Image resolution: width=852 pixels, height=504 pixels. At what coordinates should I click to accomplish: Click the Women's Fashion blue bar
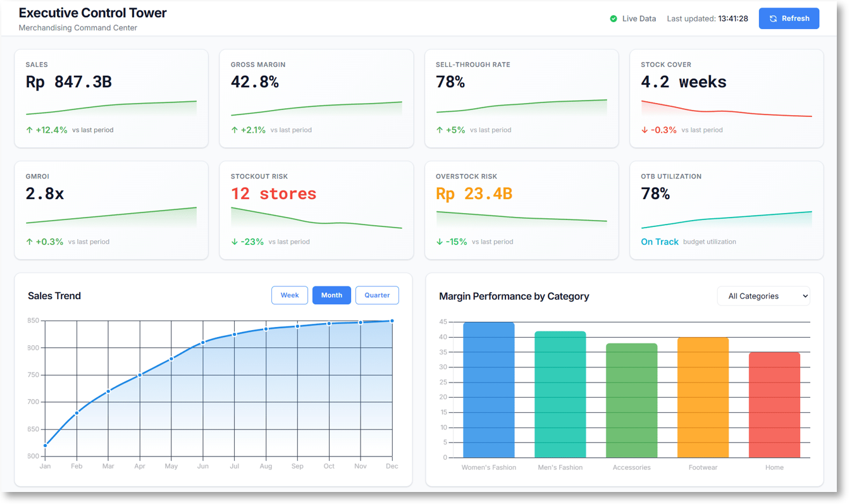pyautogui.click(x=488, y=390)
